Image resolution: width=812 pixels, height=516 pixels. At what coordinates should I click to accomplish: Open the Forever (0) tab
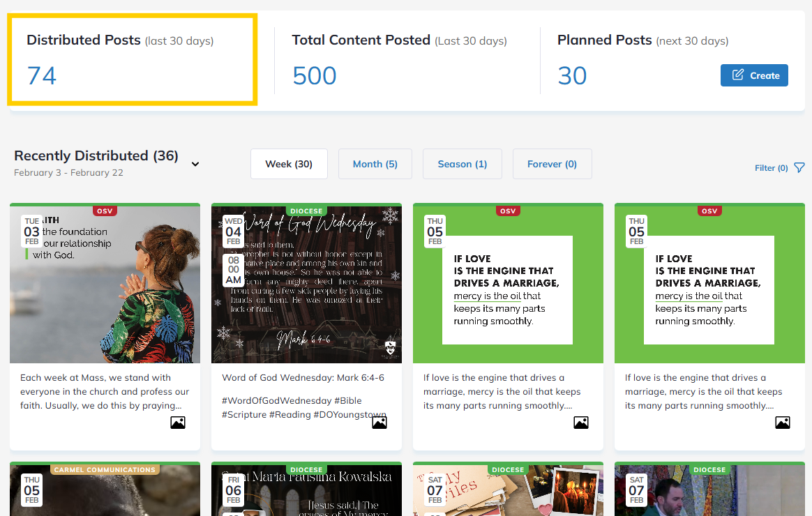[552, 164]
